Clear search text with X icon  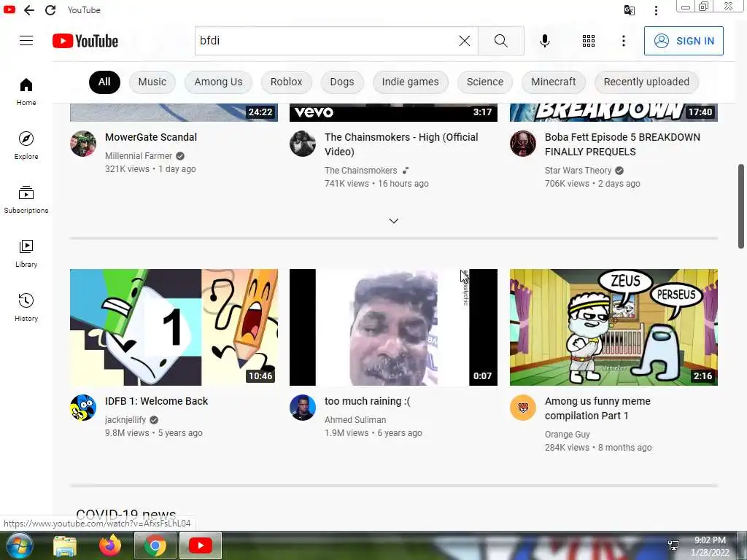(x=465, y=41)
